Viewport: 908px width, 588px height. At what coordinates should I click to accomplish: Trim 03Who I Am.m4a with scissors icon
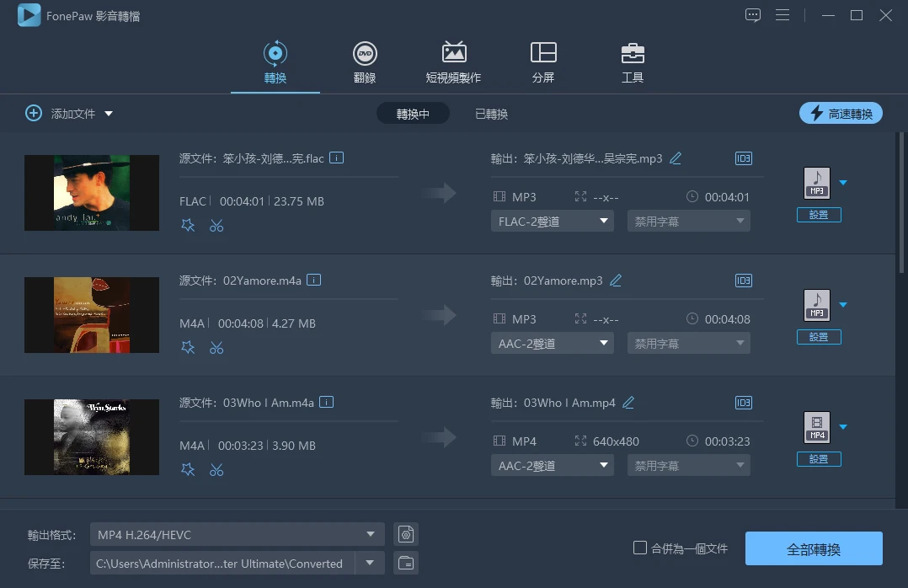[216, 469]
